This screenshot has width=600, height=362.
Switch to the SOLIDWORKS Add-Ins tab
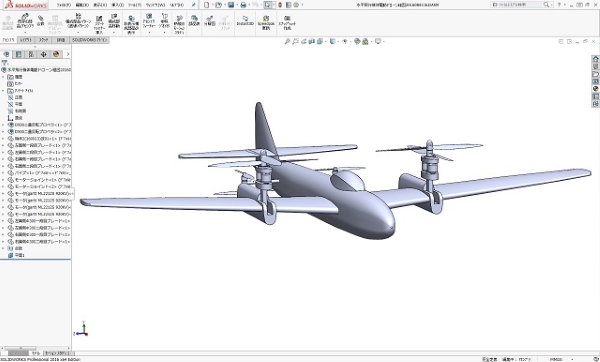(90, 40)
